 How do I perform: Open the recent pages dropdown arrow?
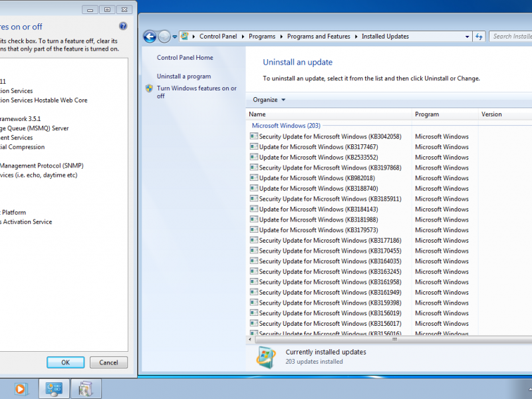(x=175, y=37)
